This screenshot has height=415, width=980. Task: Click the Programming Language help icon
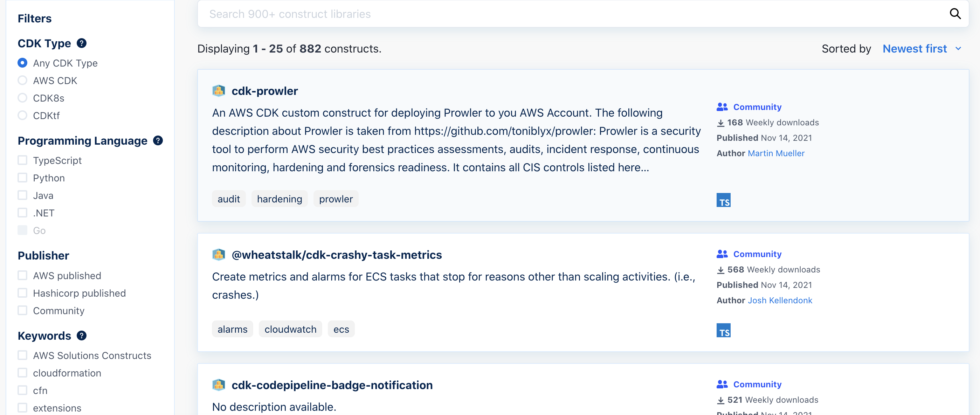(158, 141)
